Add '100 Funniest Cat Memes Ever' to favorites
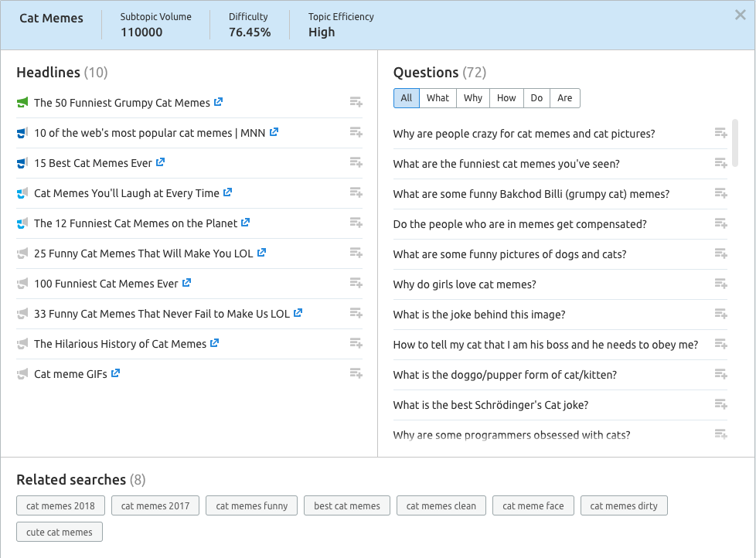The height and width of the screenshot is (558, 756). click(356, 283)
